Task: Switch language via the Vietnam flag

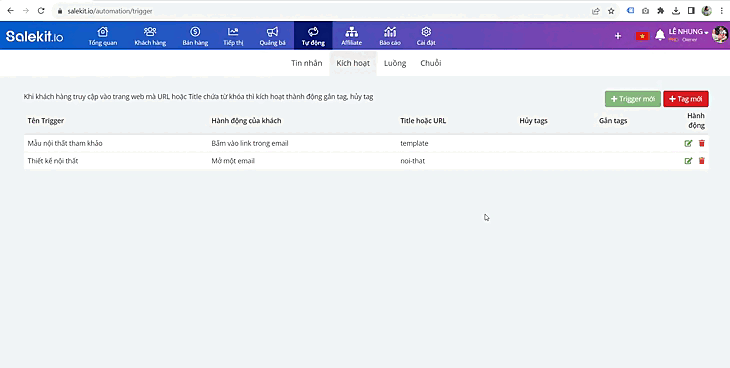Action: point(642,36)
